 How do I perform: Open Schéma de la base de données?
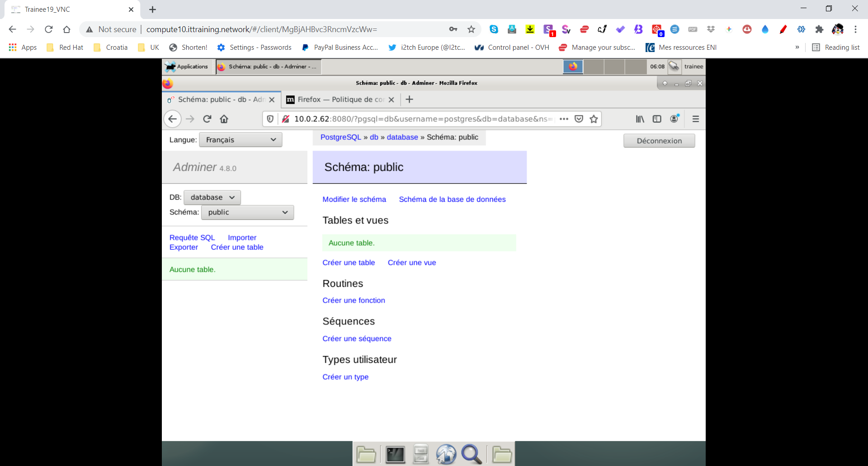click(452, 199)
